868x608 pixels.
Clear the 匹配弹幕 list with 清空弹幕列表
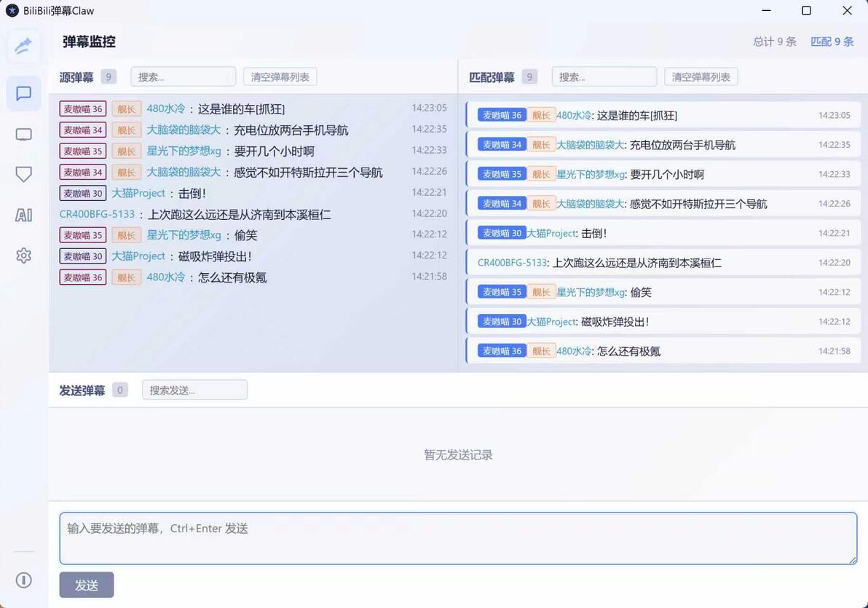coord(701,77)
